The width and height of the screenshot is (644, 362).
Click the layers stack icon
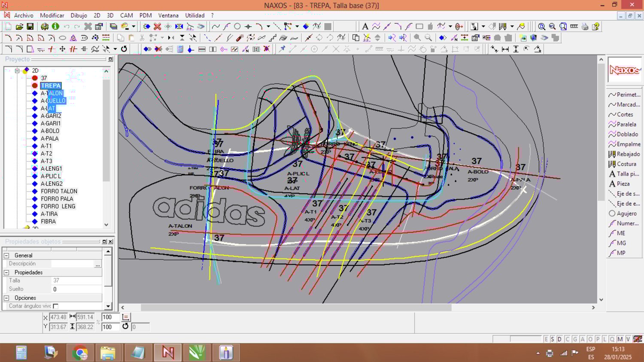coord(113,27)
